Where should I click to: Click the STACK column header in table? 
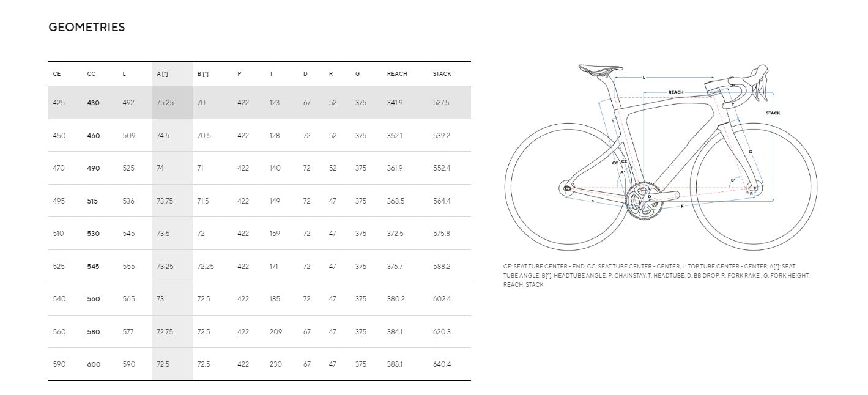pyautogui.click(x=442, y=74)
